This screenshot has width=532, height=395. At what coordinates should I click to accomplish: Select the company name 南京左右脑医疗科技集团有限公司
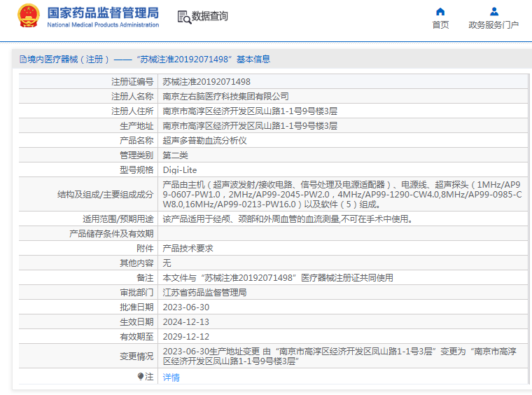pos(225,97)
